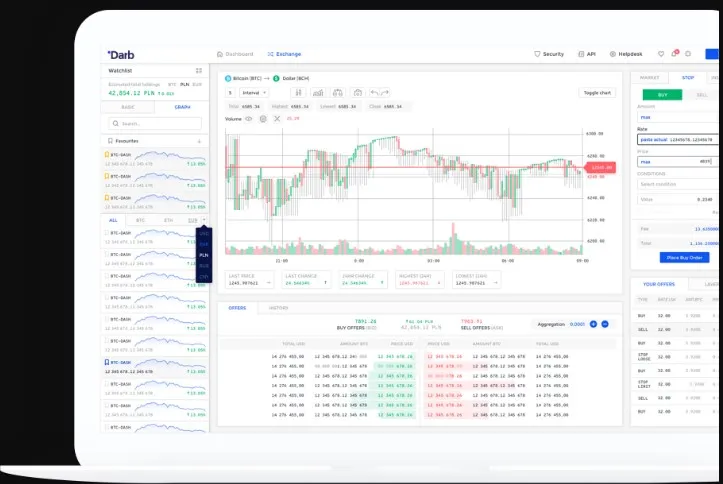Click max in the Amount field

pyautogui.click(x=646, y=118)
